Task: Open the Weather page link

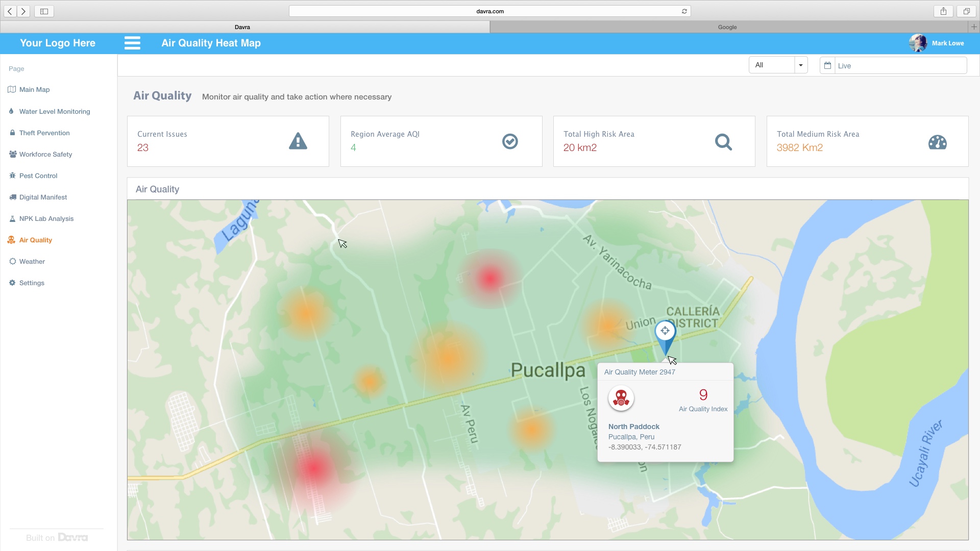Action: click(32, 261)
